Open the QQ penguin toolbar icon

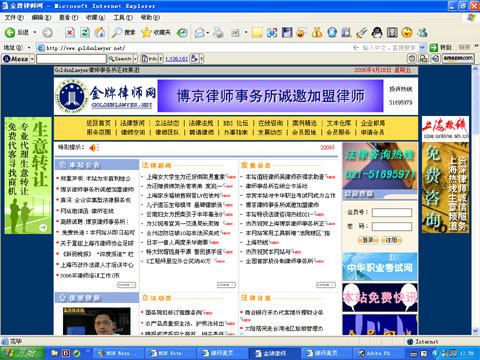coord(377,32)
